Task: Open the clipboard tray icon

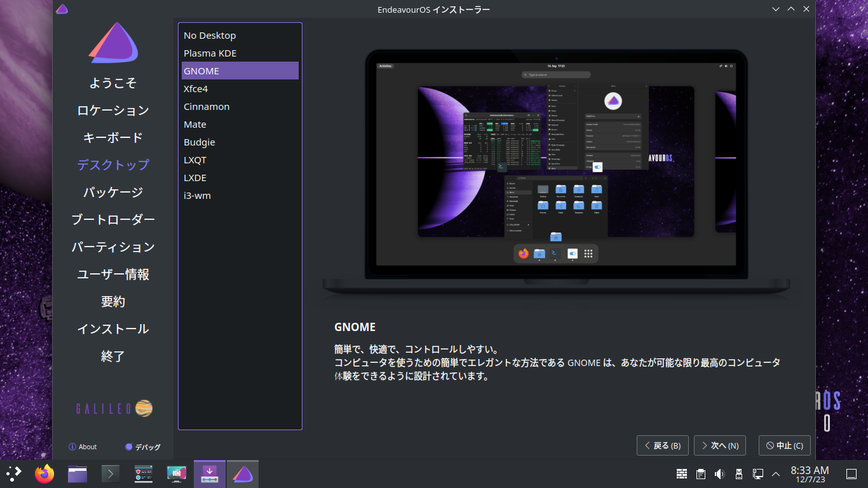Action: [701, 473]
